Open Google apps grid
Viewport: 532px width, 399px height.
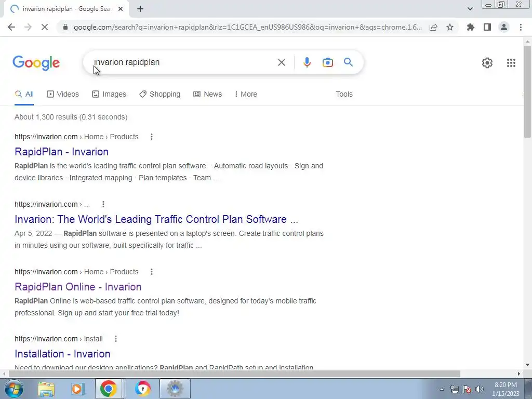click(x=511, y=63)
